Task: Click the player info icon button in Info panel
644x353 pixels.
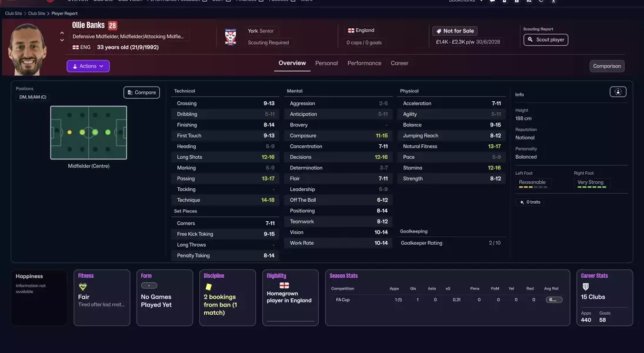Action: click(x=618, y=92)
